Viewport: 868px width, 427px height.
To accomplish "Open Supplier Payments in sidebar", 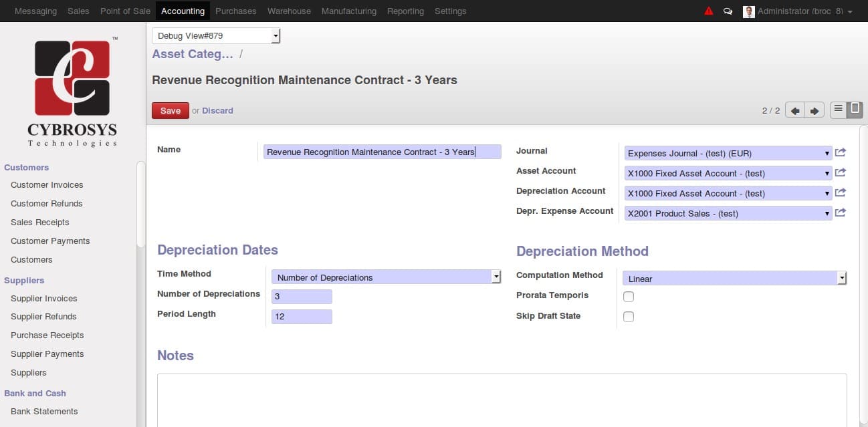I will pos(47,354).
